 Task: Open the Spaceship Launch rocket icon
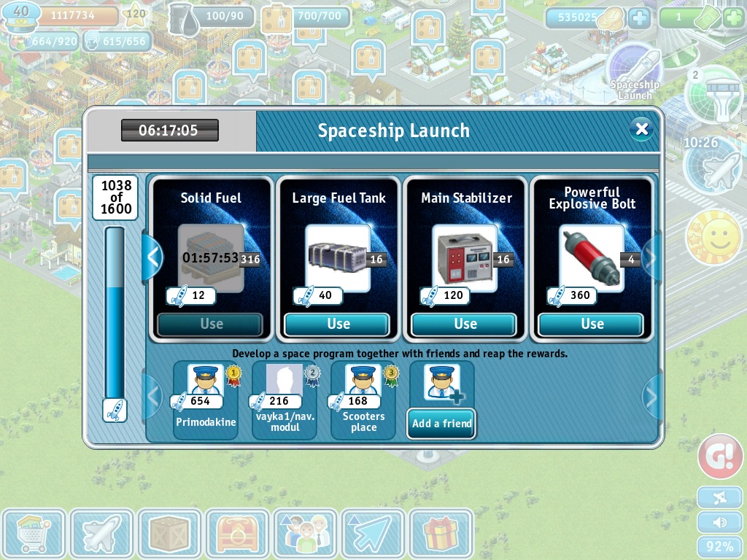coord(635,71)
